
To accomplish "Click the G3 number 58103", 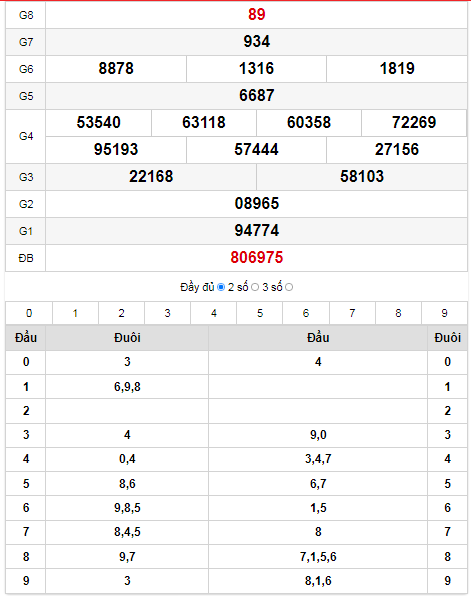I will 362,176.
